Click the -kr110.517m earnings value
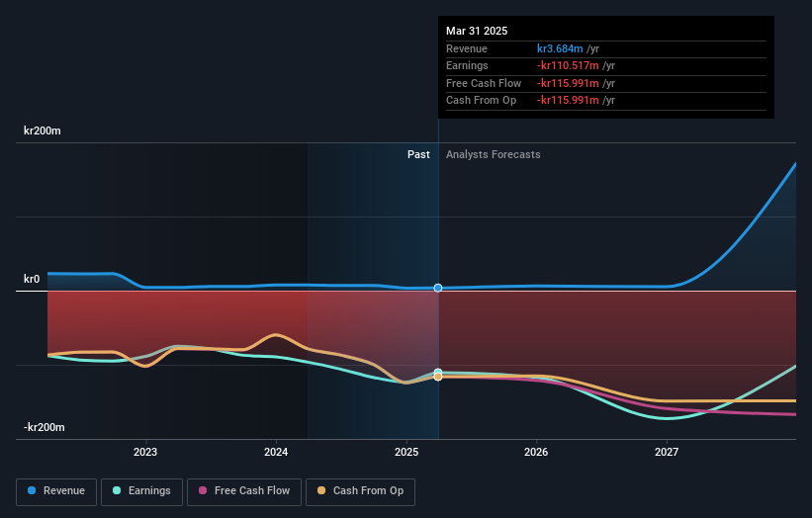Image resolution: width=812 pixels, height=518 pixels. [x=568, y=65]
